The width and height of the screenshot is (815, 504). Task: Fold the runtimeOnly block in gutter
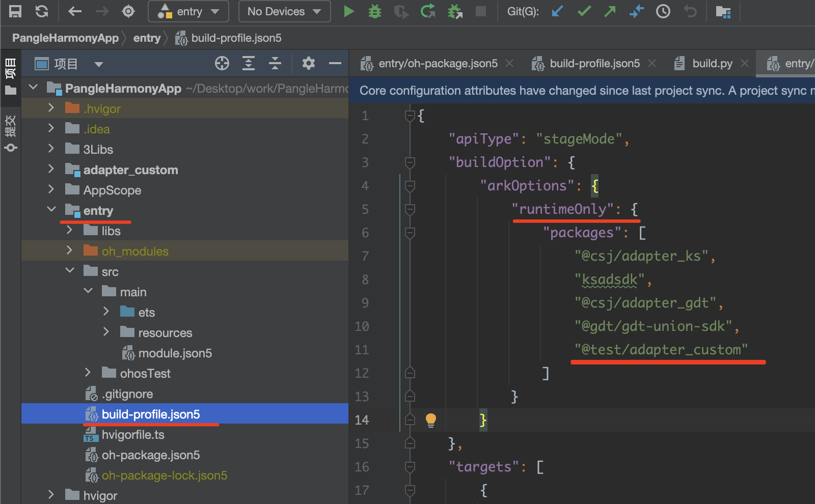click(x=410, y=209)
